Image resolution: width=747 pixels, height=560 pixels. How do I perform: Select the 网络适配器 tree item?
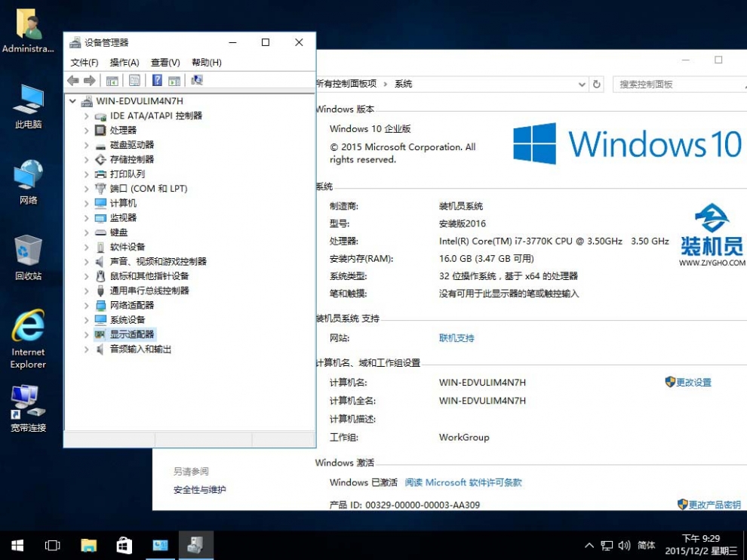click(x=131, y=306)
